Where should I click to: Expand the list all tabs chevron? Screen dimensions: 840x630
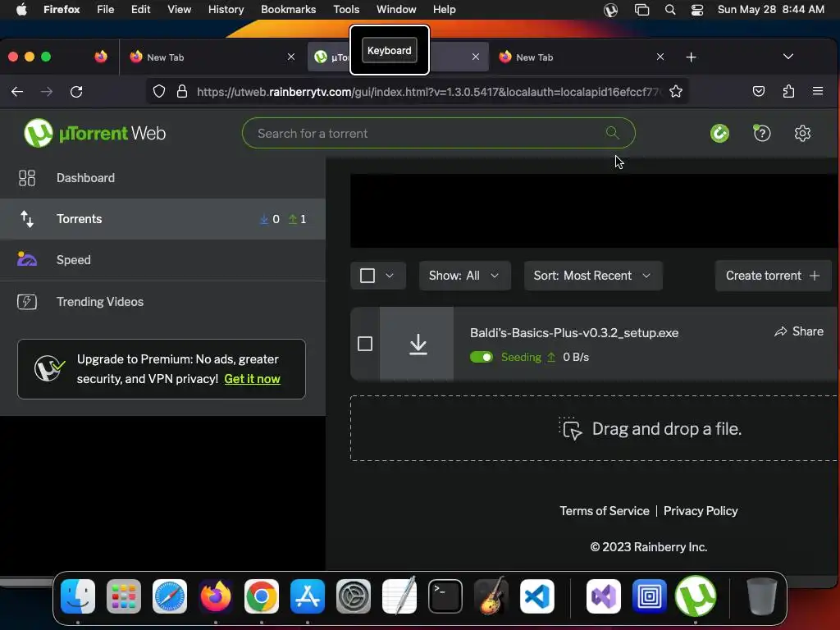788,57
